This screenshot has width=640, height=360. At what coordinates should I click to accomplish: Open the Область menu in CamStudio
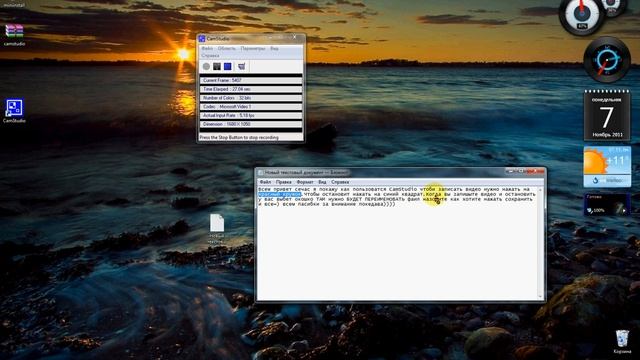[227, 49]
